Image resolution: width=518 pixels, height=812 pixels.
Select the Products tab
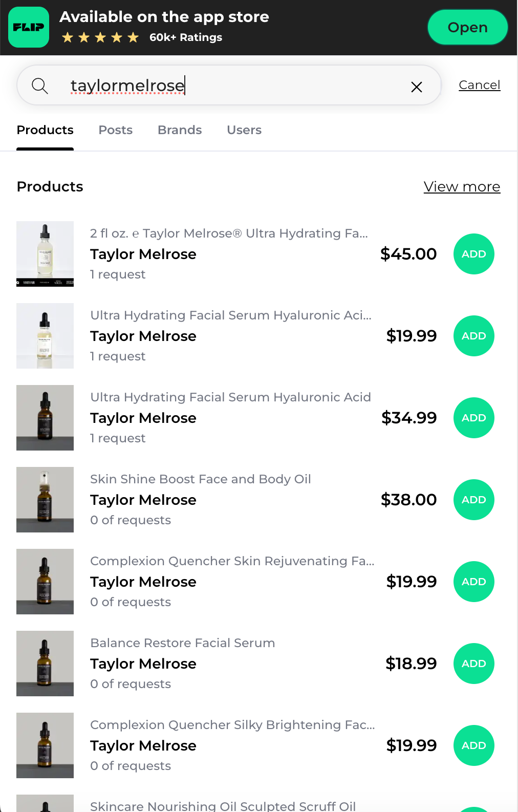click(x=45, y=130)
